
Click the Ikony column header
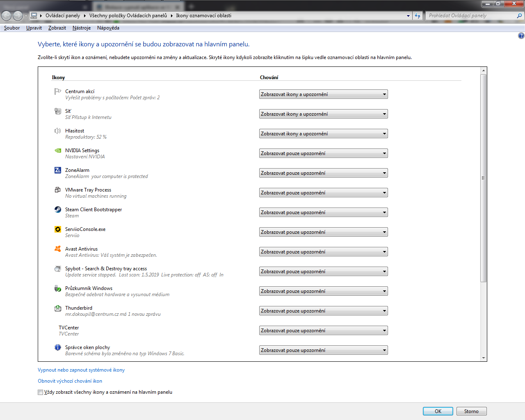[58, 78]
